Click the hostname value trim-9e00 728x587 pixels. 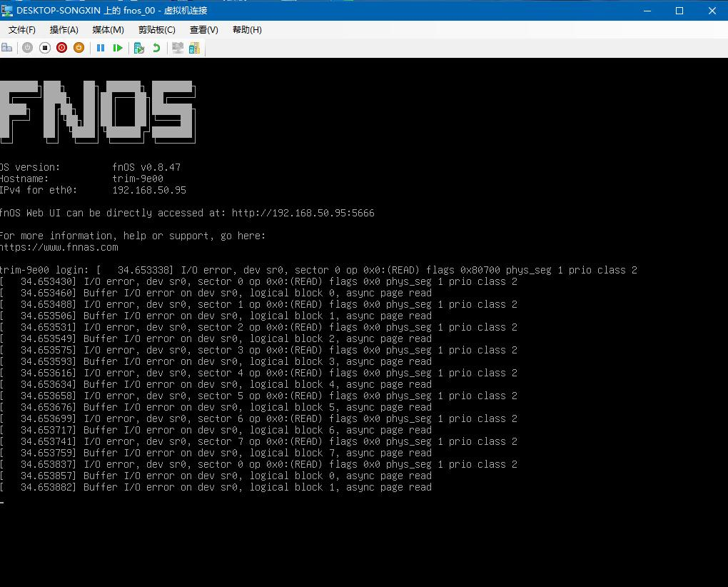click(138, 179)
